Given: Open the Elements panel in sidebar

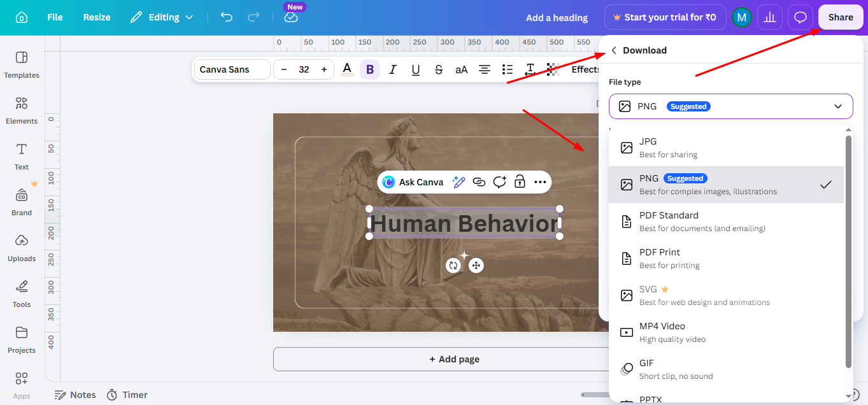Looking at the screenshot, I should tap(22, 110).
